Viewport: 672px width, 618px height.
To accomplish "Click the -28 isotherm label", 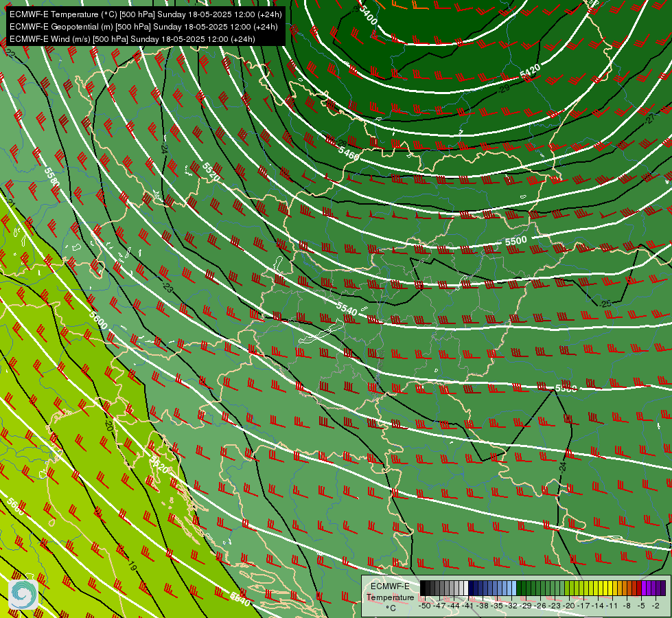I will tap(341, 144).
